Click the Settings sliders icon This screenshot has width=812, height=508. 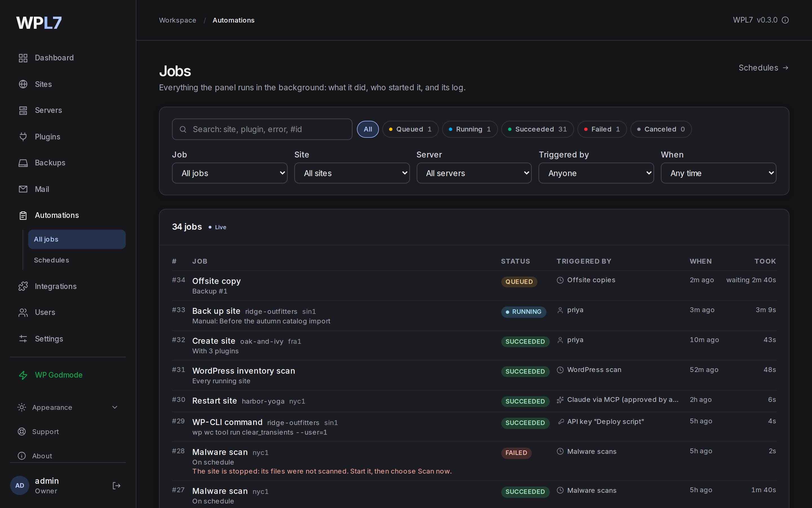(x=23, y=339)
